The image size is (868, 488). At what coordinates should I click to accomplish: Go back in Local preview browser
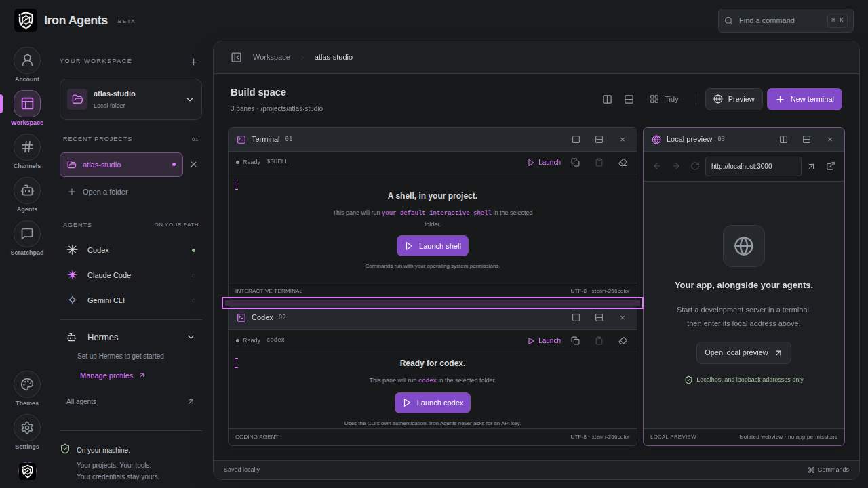coord(656,166)
